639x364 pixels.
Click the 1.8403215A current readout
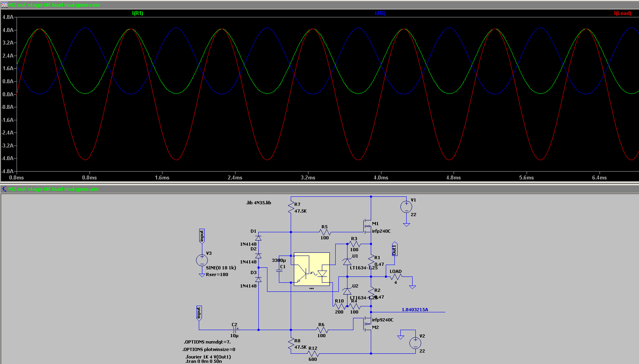(415, 310)
